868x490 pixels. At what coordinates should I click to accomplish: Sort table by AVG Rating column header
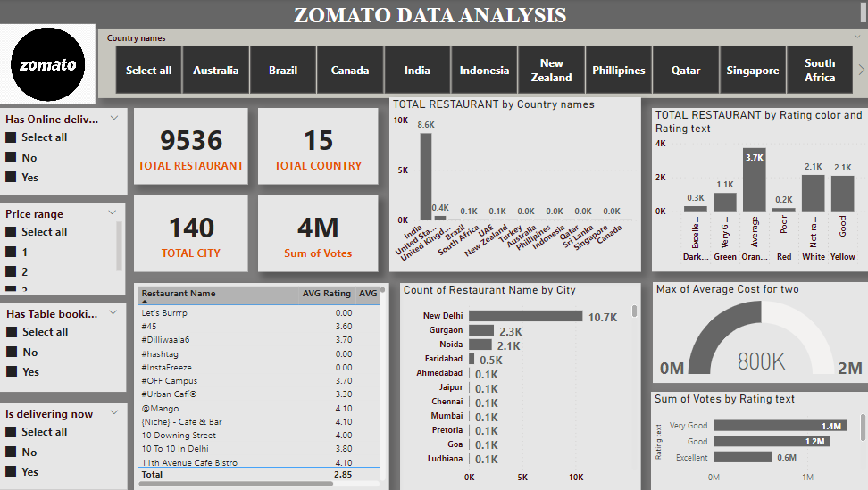(325, 294)
